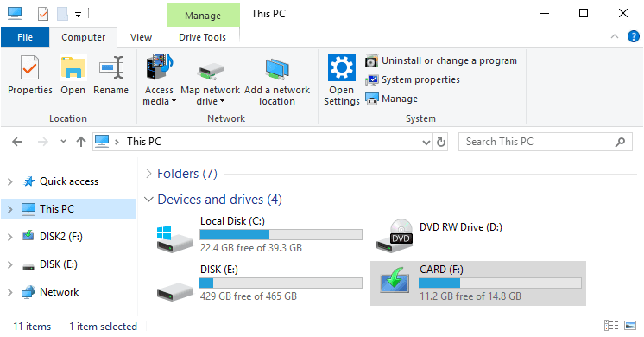The width and height of the screenshot is (644, 337).
Task: Select the Local Disk (C:) drive
Action: click(260, 235)
